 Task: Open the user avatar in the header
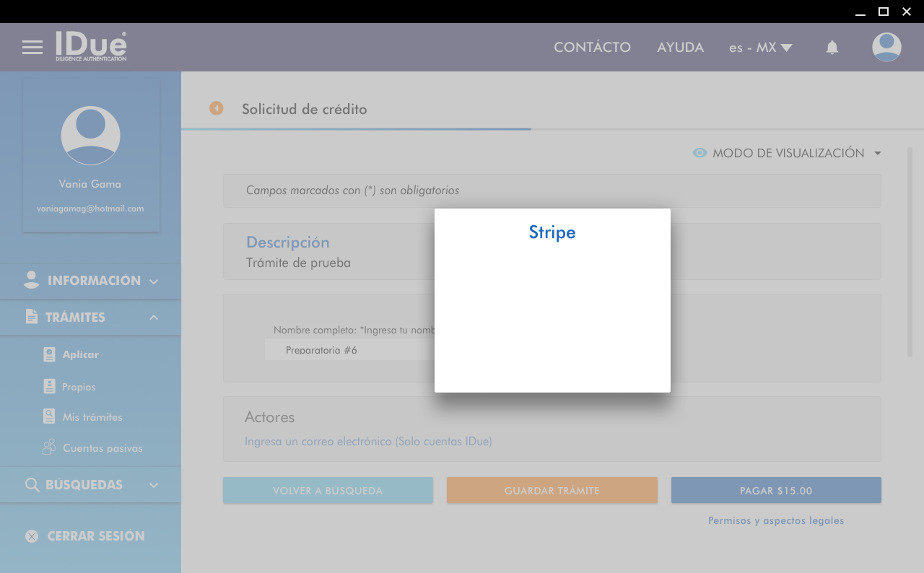click(886, 48)
